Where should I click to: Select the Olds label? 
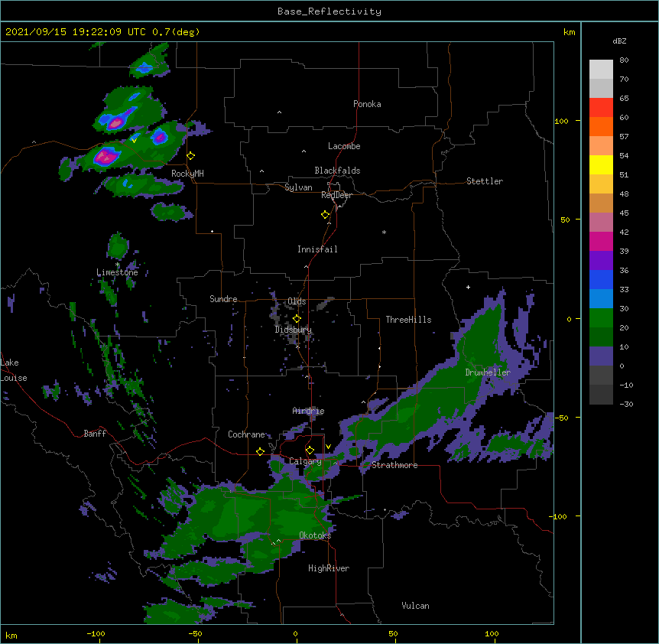tap(297, 301)
